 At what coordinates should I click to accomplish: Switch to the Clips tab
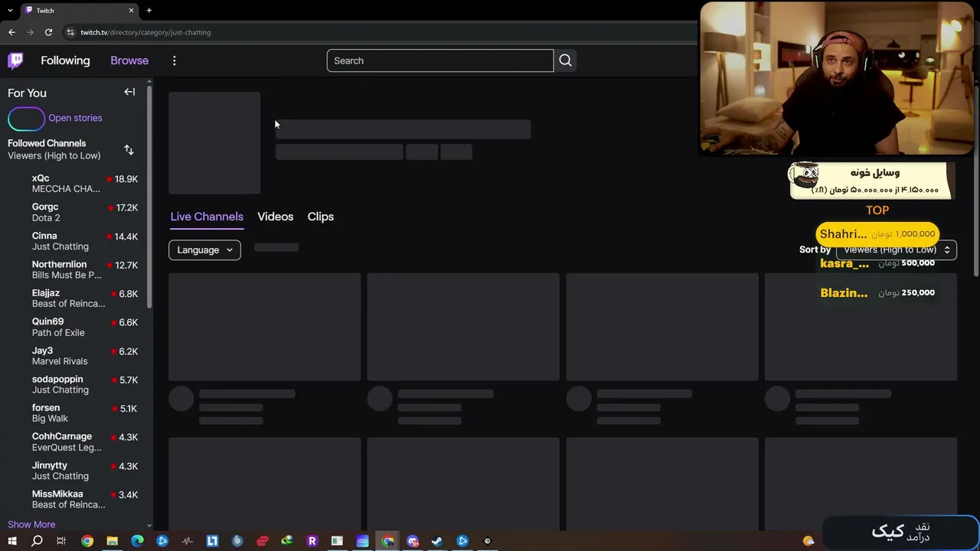coord(321,217)
